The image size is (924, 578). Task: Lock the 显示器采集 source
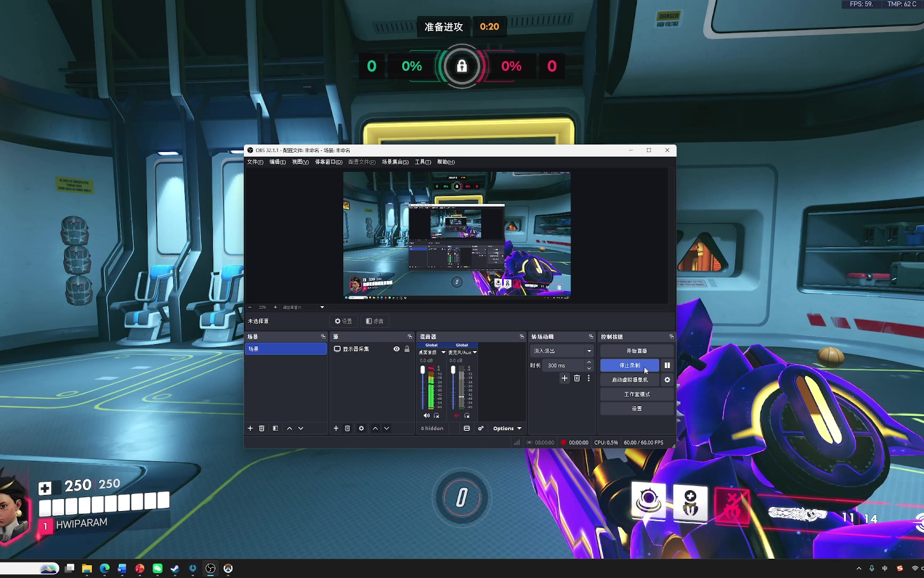pyautogui.click(x=407, y=349)
